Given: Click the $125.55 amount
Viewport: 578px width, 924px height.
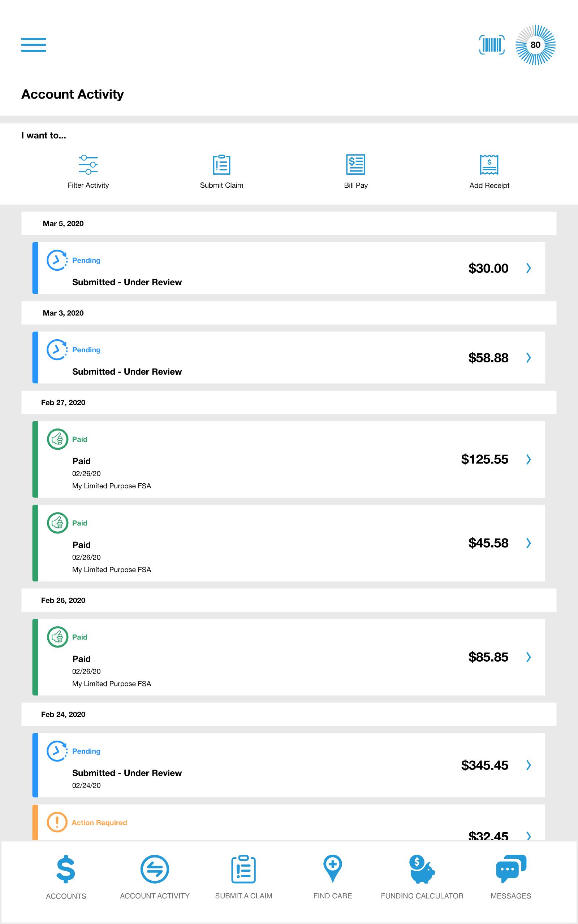Looking at the screenshot, I should click(485, 459).
